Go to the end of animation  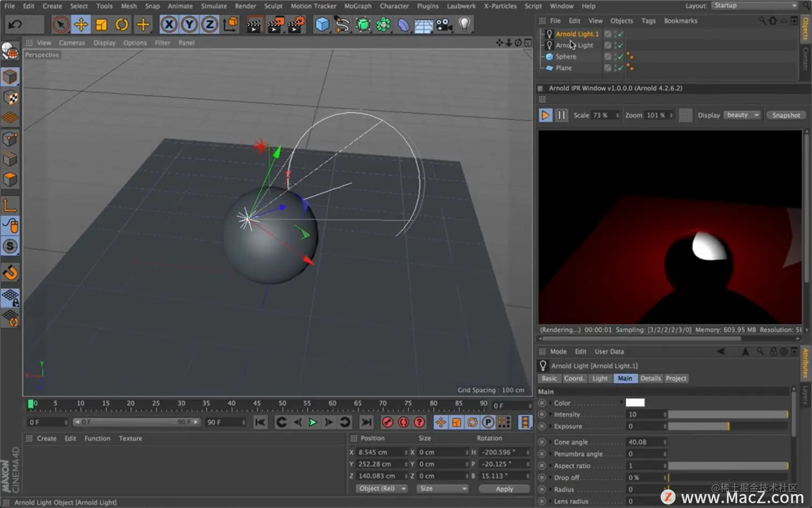pos(366,423)
